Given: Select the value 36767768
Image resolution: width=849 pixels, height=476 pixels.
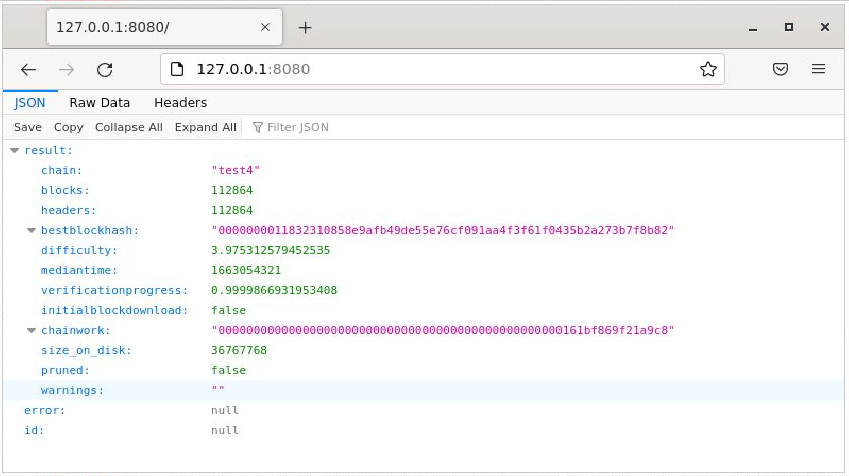Looking at the screenshot, I should click(239, 350).
